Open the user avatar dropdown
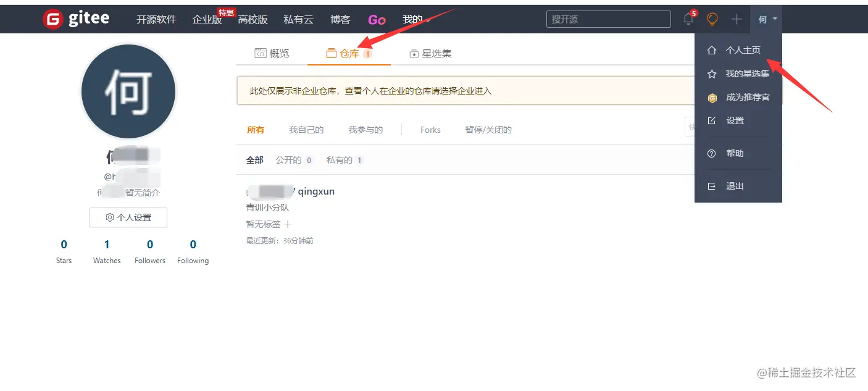 click(x=767, y=19)
